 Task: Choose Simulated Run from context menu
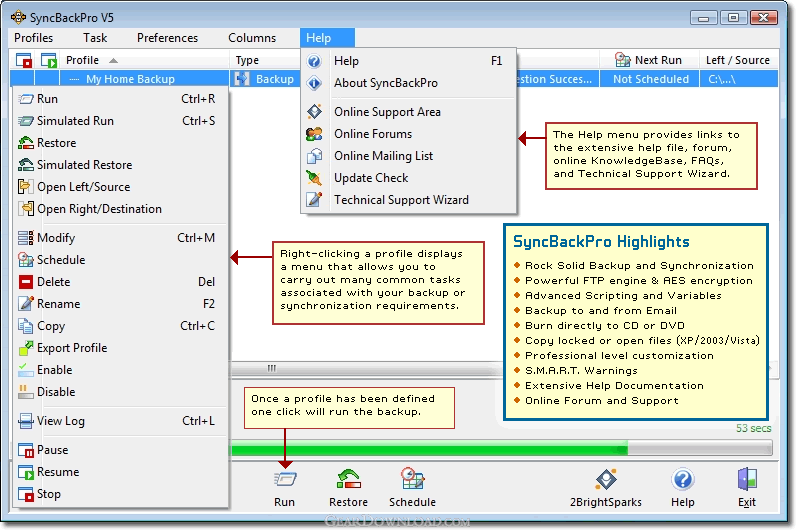tap(120, 121)
